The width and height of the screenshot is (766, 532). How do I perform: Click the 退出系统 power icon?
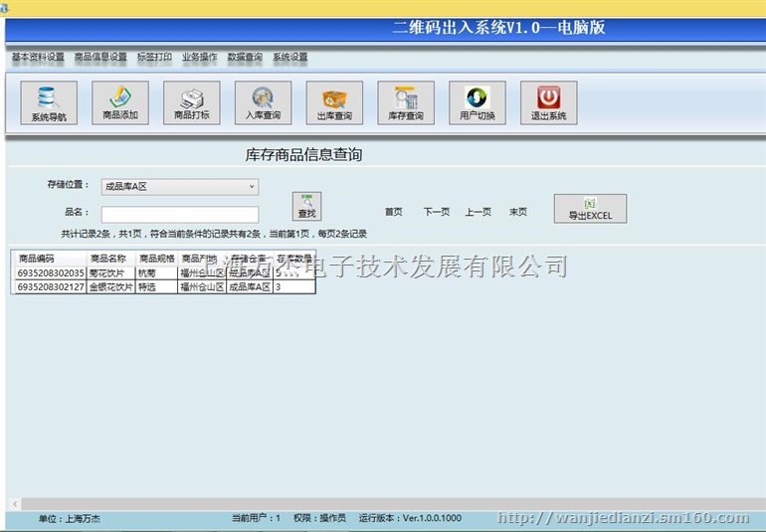click(x=548, y=102)
